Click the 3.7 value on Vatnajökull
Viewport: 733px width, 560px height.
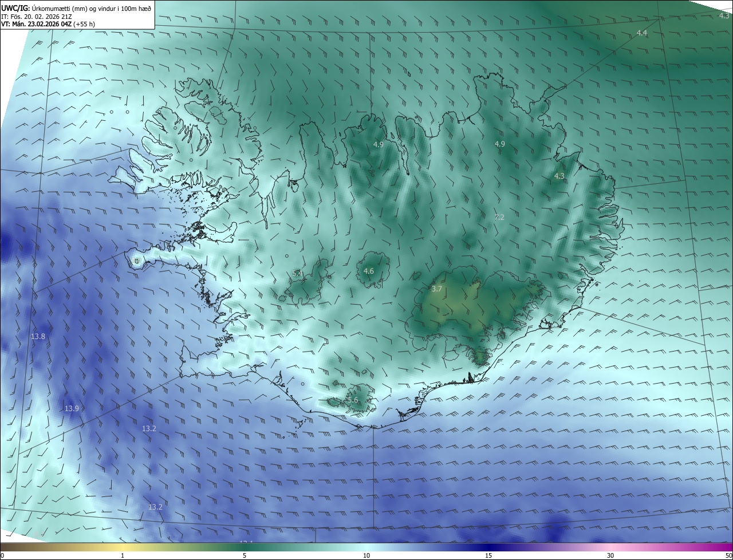pyautogui.click(x=437, y=289)
